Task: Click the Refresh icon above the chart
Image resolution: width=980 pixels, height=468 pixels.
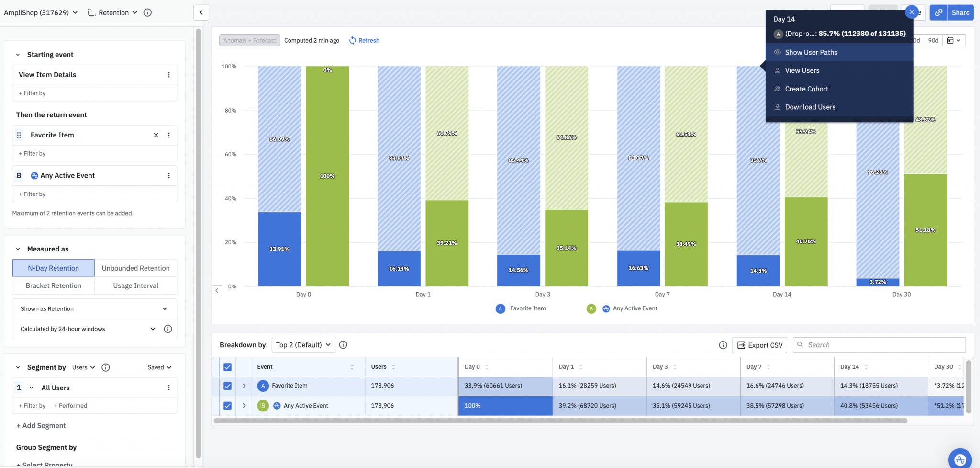Action: [353, 40]
